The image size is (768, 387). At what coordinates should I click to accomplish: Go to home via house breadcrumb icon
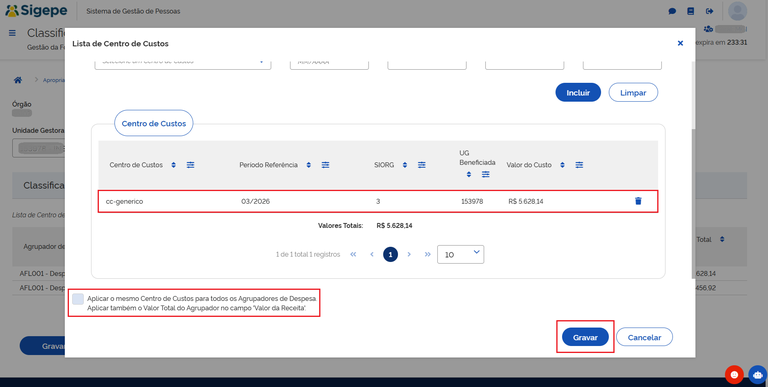[x=18, y=80]
